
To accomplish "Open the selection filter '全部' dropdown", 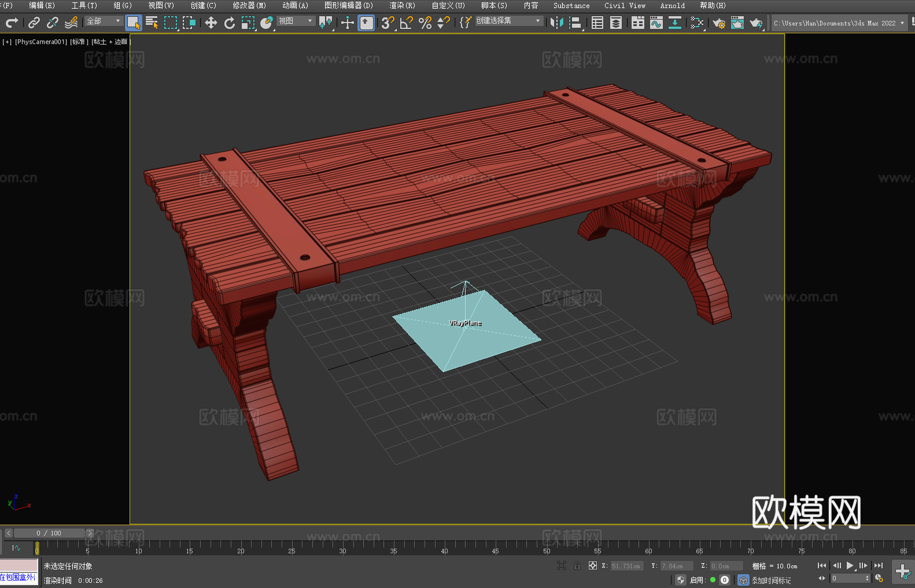I will click(x=104, y=21).
